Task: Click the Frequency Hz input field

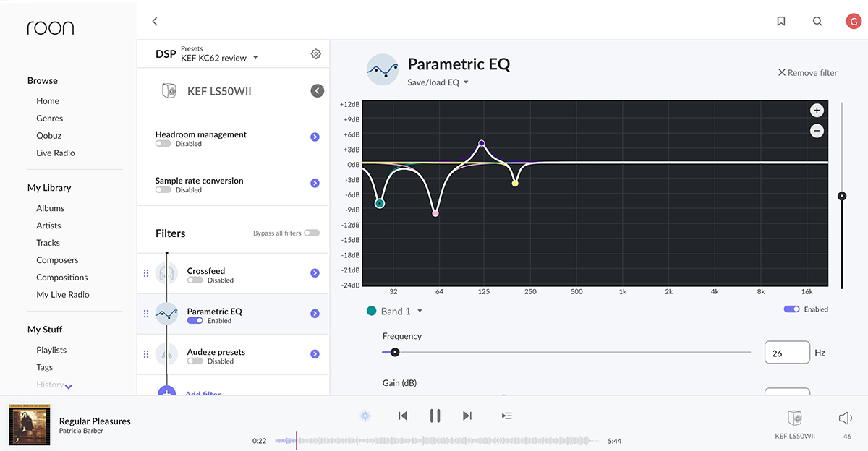Action: 787,353
